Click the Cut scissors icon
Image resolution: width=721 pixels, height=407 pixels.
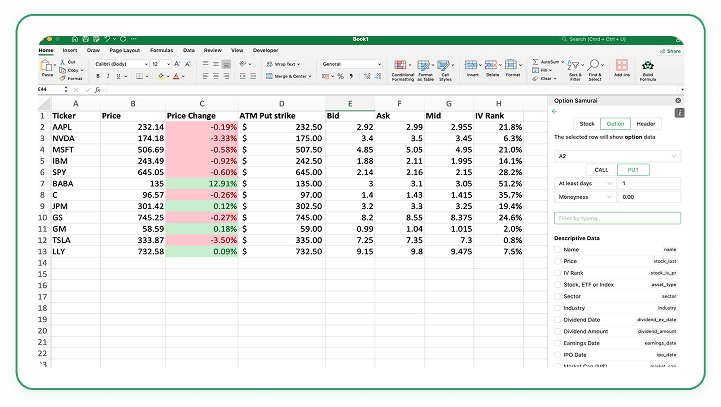click(63, 62)
